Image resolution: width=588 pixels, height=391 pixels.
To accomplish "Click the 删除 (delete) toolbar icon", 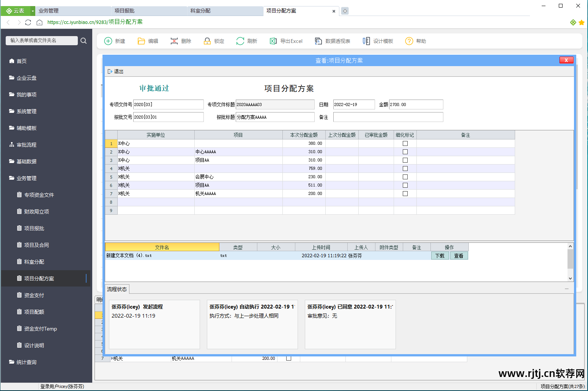I will coord(174,41).
